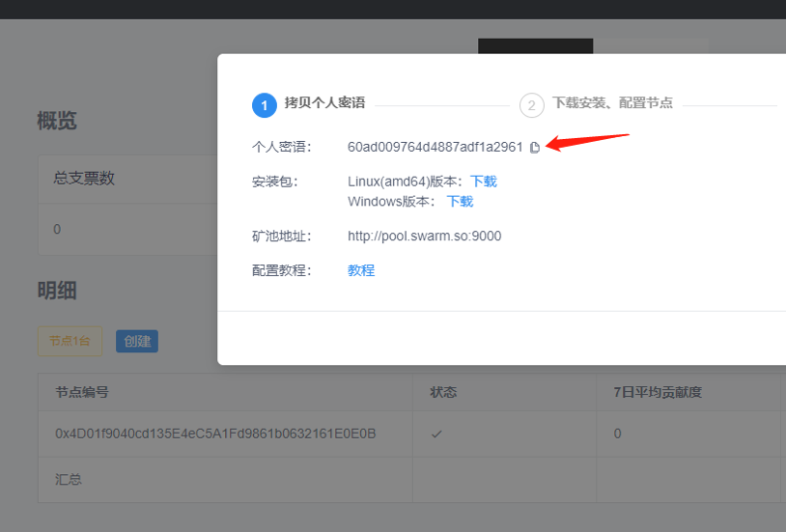Screen dimensions: 786x532
Task: Click the 节点1台 tag button
Action: click(x=70, y=341)
